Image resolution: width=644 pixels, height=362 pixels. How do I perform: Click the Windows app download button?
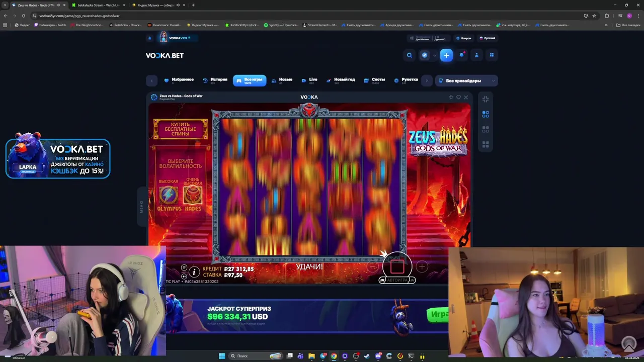click(x=422, y=38)
